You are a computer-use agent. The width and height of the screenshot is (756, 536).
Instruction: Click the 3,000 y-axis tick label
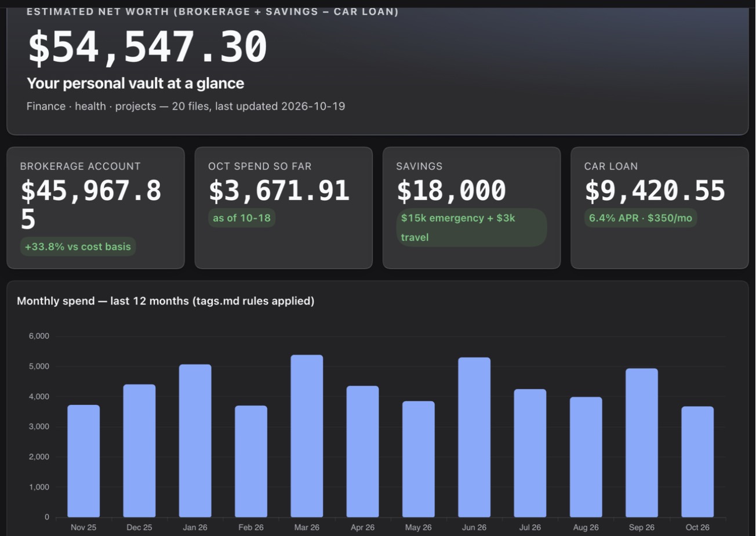(39, 427)
